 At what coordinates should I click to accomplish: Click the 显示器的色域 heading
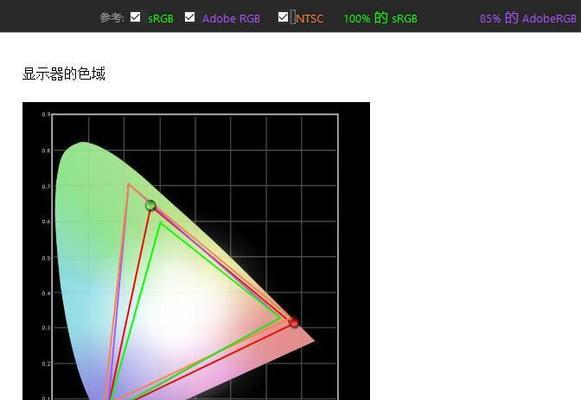click(x=64, y=74)
